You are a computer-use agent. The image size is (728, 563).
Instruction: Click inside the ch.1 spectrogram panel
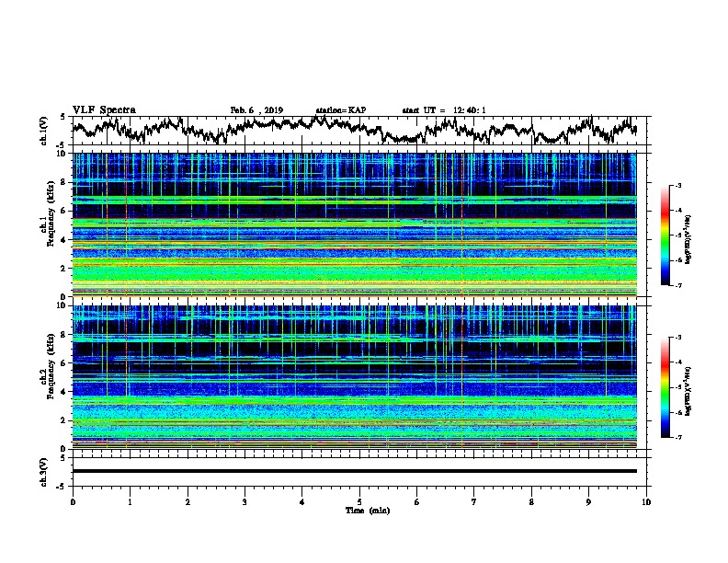pyautogui.click(x=354, y=224)
